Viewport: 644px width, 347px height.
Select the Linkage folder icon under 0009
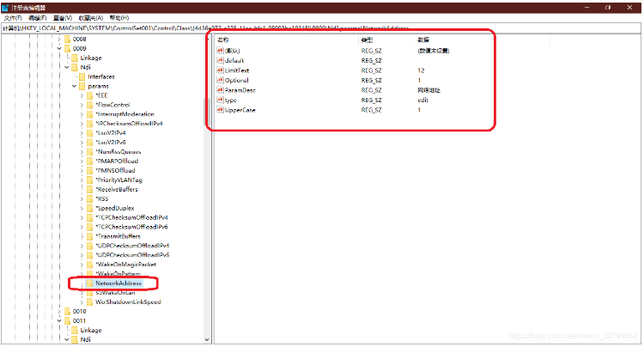[x=75, y=58]
